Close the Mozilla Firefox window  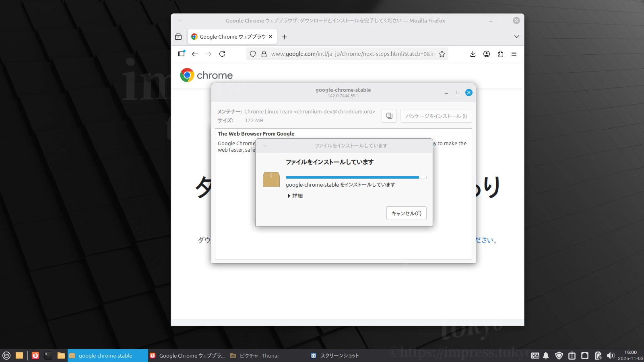pyautogui.click(x=516, y=21)
